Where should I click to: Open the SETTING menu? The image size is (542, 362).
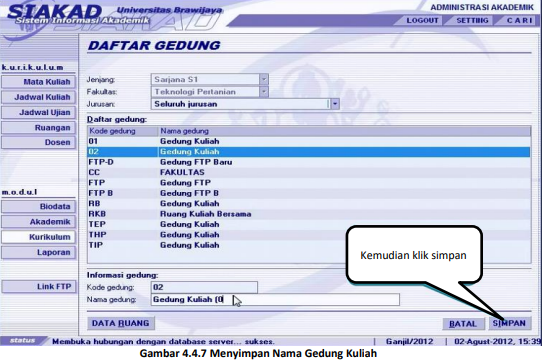472,20
